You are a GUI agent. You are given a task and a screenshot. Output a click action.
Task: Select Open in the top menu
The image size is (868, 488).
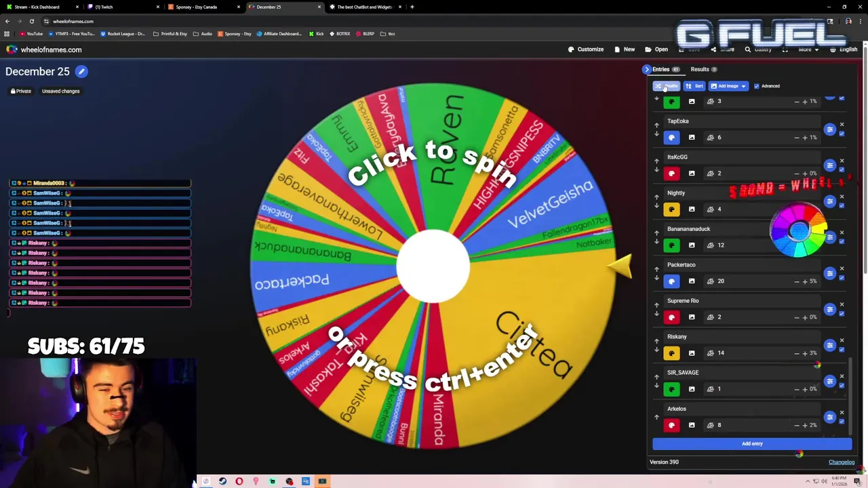(x=656, y=49)
